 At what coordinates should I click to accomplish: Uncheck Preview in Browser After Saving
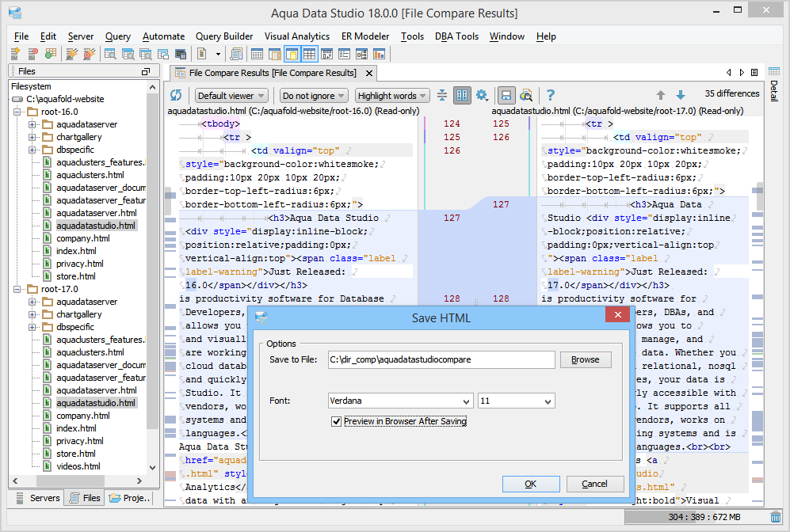[x=336, y=421]
